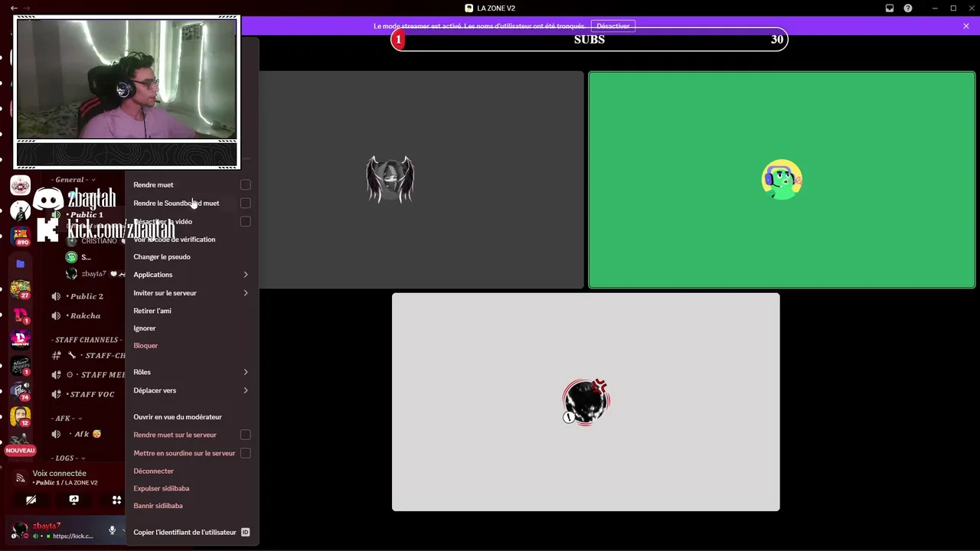980x551 pixels.
Task: Dismiss the streamer mode banner
Action: 966,26
